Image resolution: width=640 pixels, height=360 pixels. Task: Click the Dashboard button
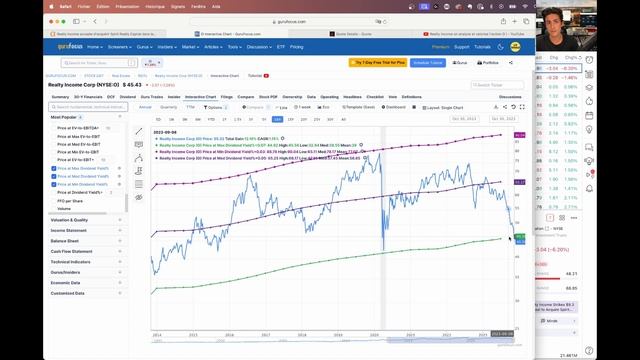tap(393, 107)
